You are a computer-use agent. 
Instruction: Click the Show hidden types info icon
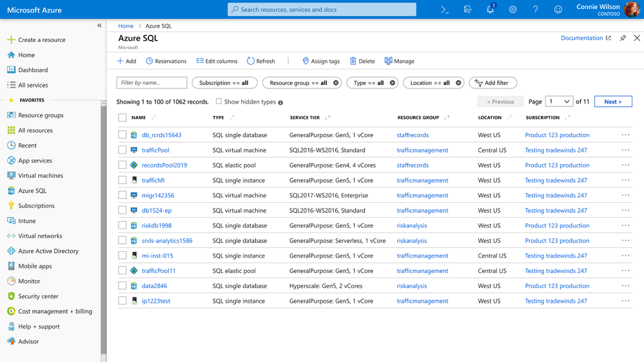(280, 102)
